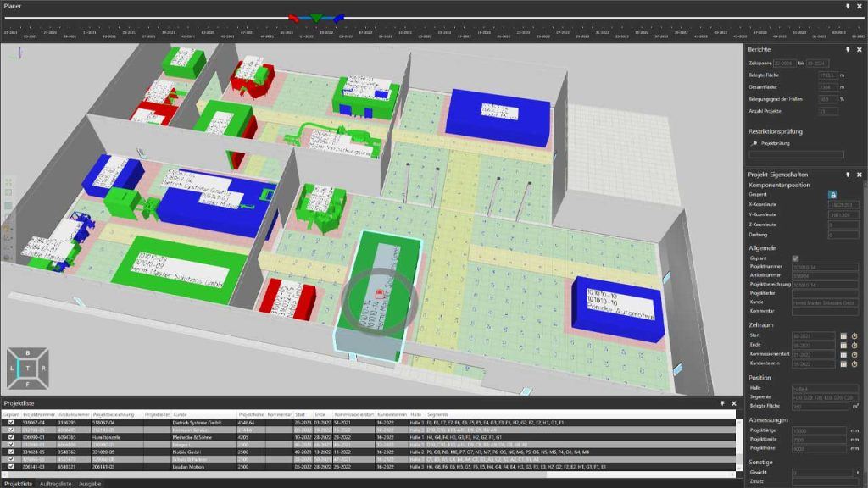Click the green timeline marker on Planer

click(315, 17)
